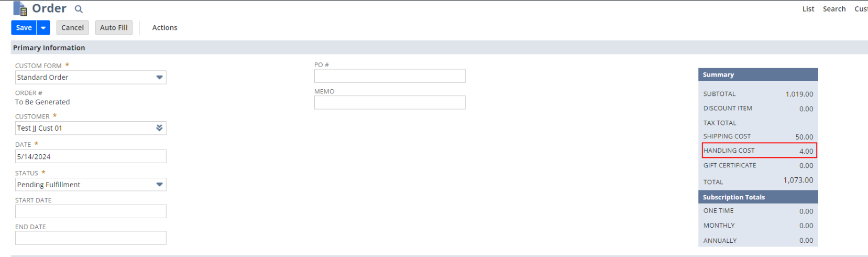
Task: Open the Search link at top right
Action: 834,9
